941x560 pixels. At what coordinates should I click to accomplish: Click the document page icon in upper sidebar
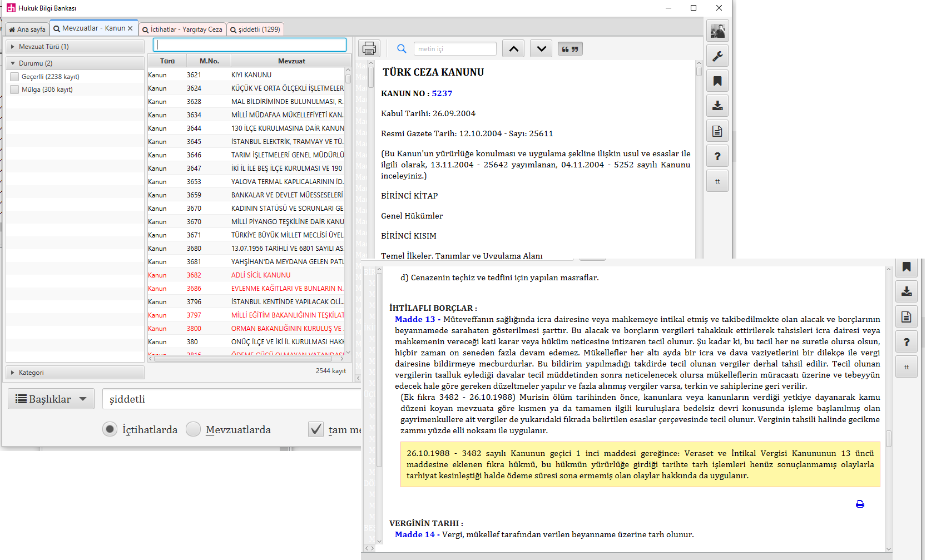tap(717, 131)
